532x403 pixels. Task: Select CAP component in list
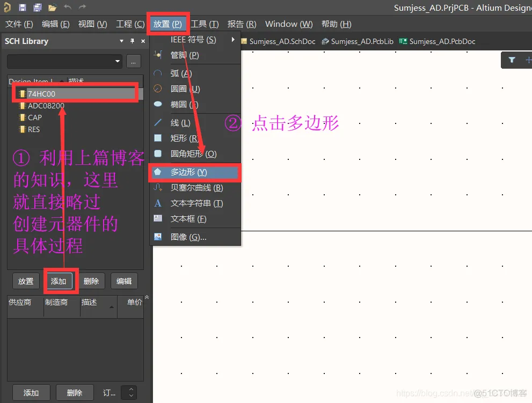[75, 118]
